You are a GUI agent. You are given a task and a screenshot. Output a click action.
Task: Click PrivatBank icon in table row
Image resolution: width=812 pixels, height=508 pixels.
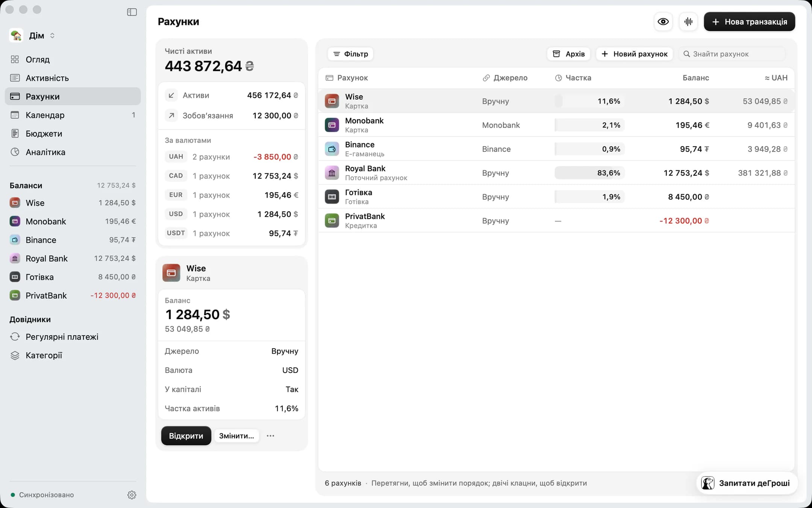(332, 221)
